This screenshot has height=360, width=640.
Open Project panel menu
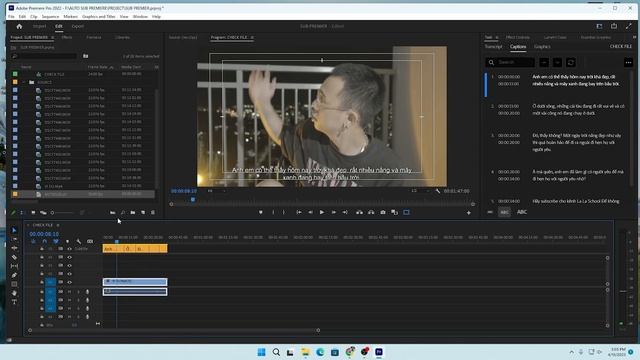52,38
